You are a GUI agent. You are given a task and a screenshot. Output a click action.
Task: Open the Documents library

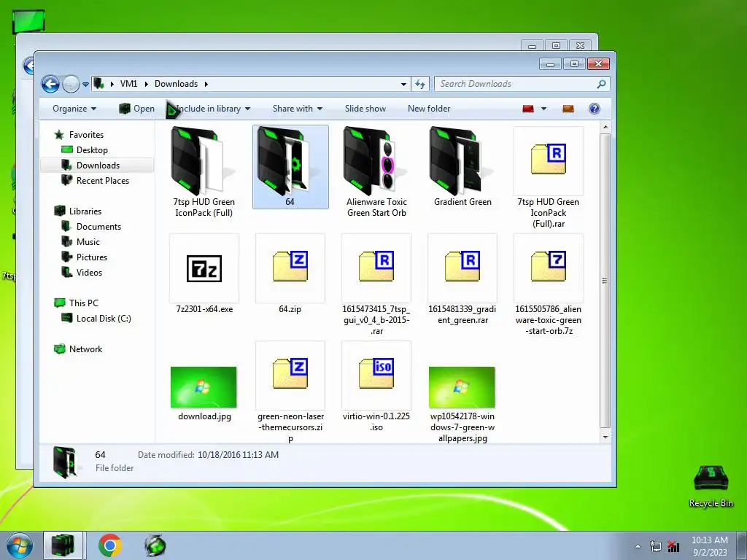pyautogui.click(x=98, y=227)
